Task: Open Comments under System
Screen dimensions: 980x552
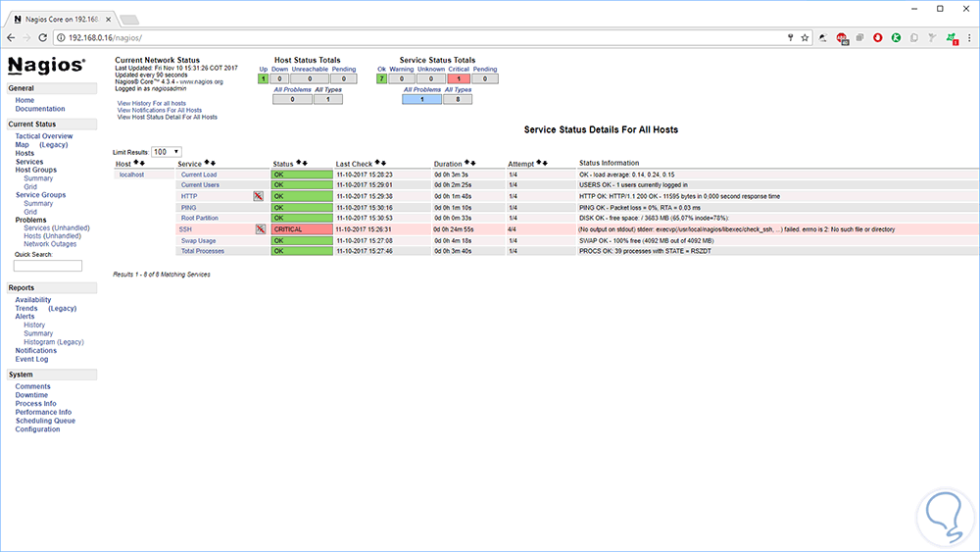Action: tap(32, 386)
